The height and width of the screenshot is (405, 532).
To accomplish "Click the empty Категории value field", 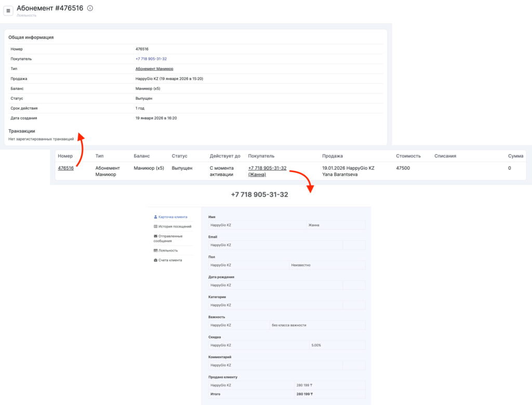I will [354, 305].
